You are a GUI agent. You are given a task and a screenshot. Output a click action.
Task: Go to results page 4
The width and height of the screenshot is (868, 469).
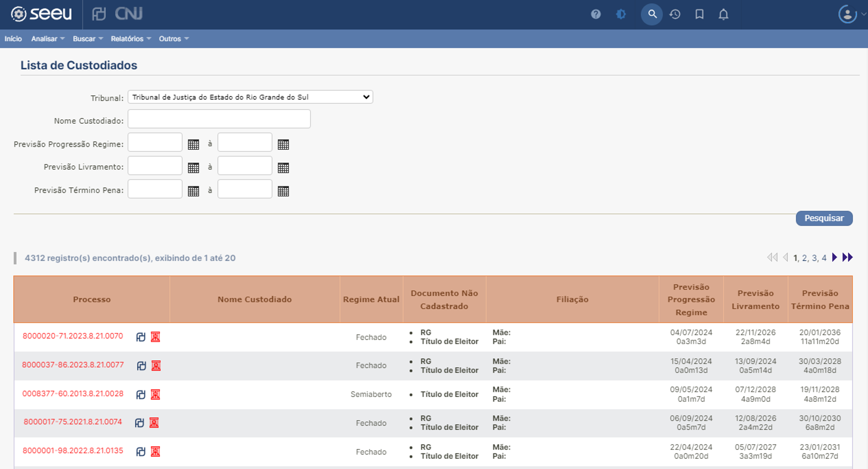pyautogui.click(x=824, y=258)
